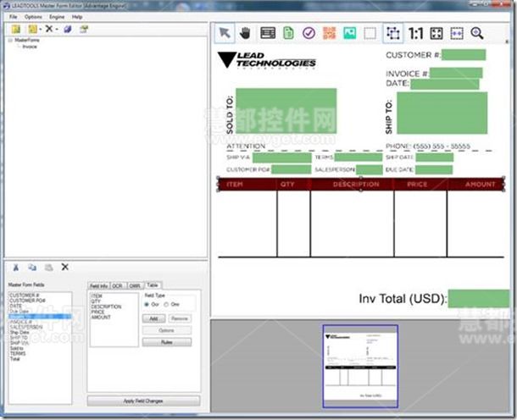Select the Ocr field type radio button

(147, 304)
